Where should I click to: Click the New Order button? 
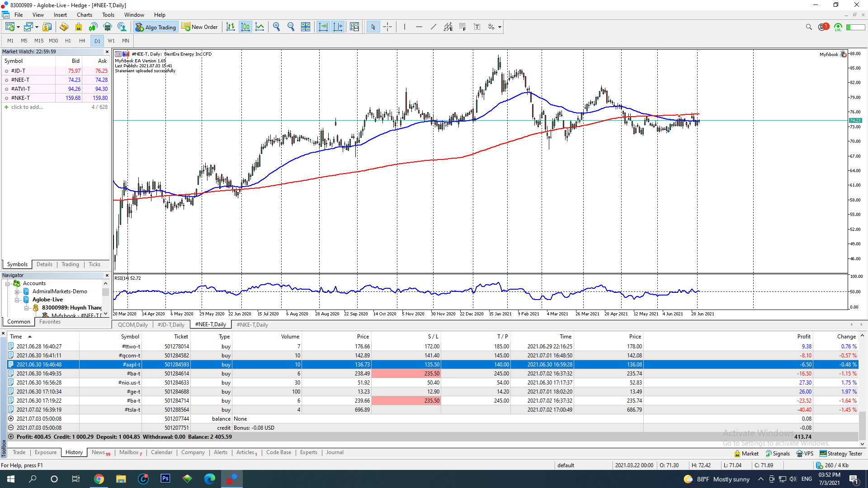pos(200,27)
